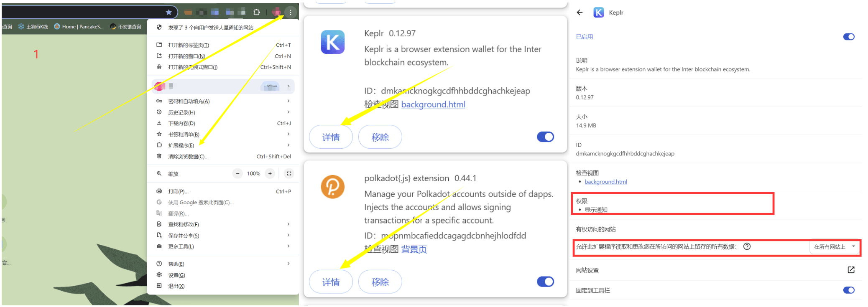Click the key icon for passwords
The image size is (868, 307).
tap(159, 101)
